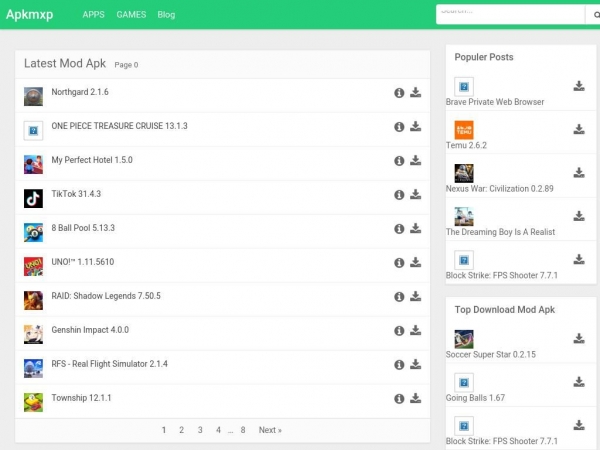600x450 pixels.
Task: View info icon for TikTok 31.4.3
Action: click(399, 195)
